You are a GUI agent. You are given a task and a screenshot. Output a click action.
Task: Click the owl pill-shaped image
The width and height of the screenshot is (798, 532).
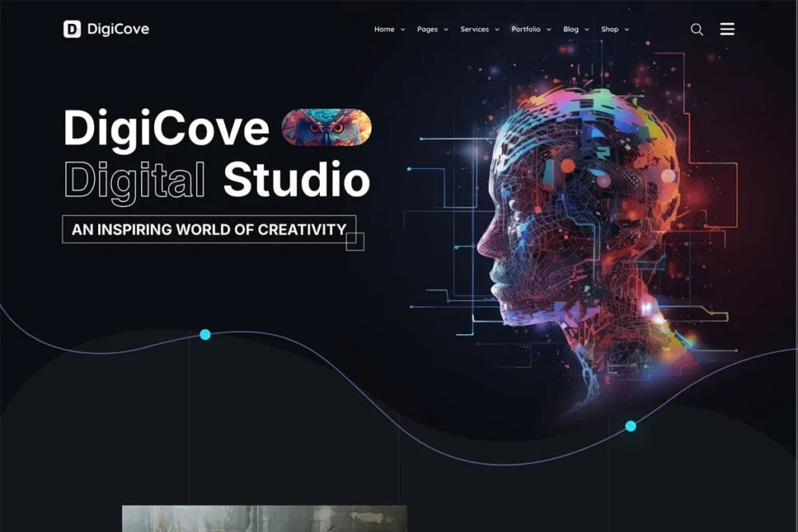326,127
